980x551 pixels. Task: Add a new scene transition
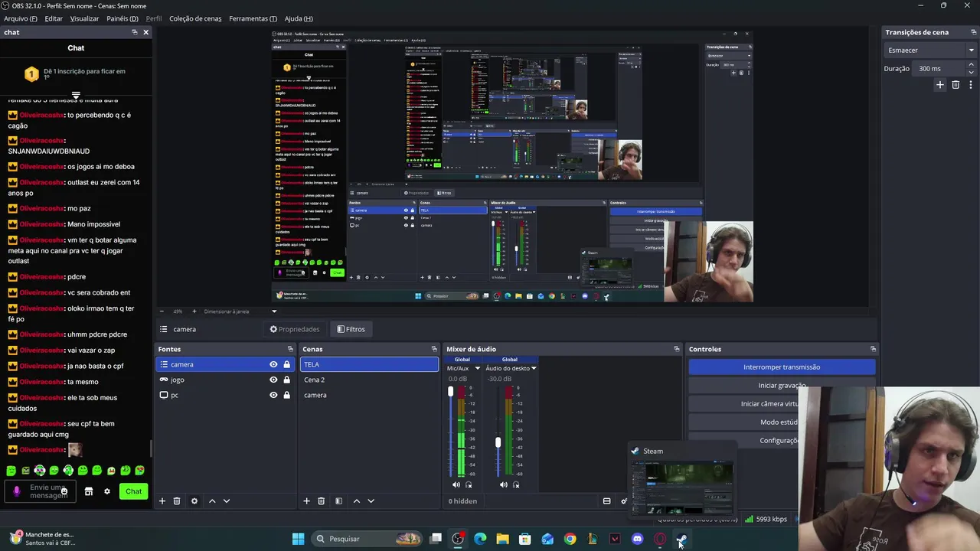pos(940,85)
